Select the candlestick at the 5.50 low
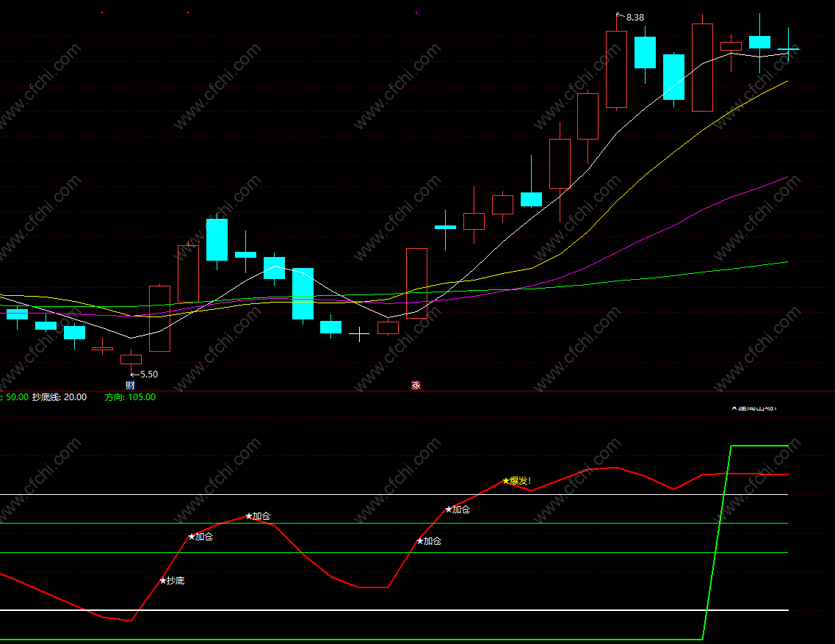835x644 pixels. click(131, 361)
